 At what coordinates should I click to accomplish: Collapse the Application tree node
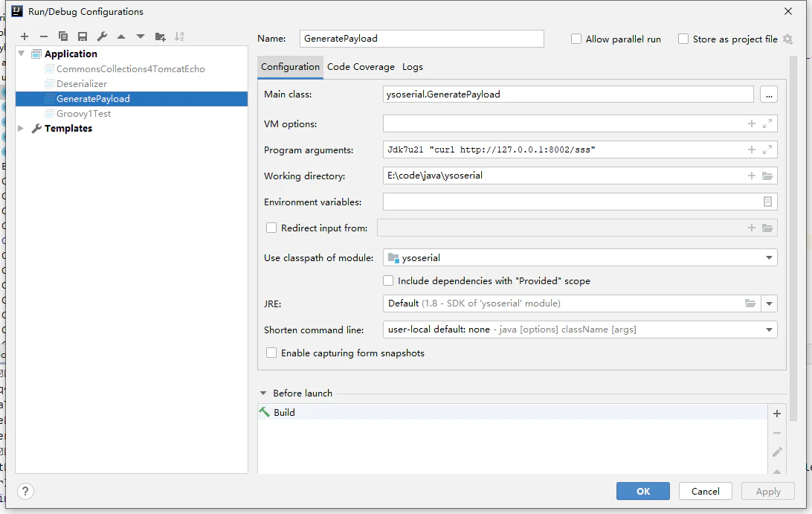(22, 54)
